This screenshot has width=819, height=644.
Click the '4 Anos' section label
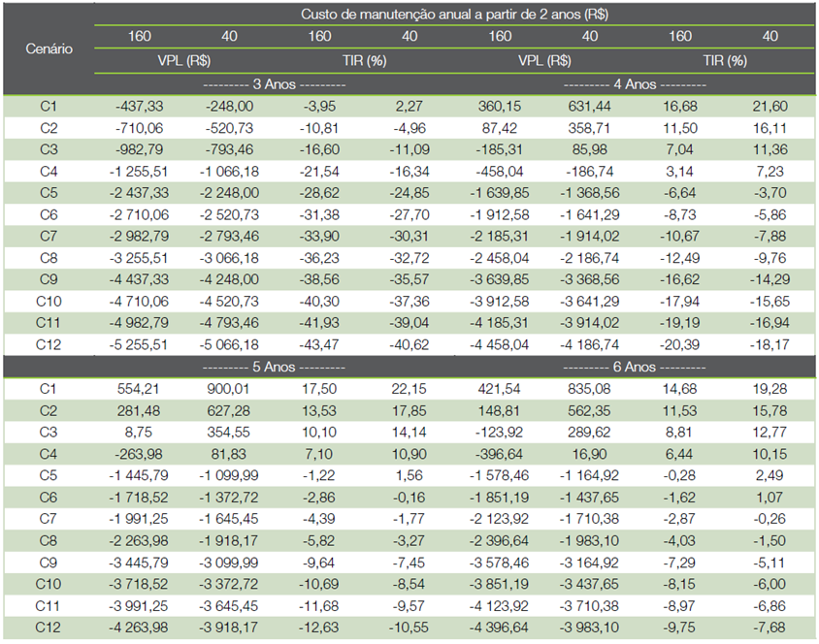(x=634, y=84)
